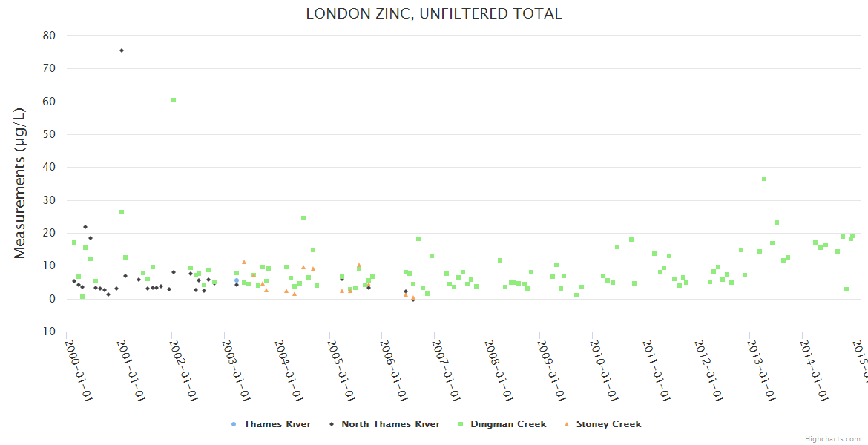Image resolution: width=868 pixels, height=445 pixels.
Task: Toggle Dingman Creek series legend label
Action: tap(508, 424)
